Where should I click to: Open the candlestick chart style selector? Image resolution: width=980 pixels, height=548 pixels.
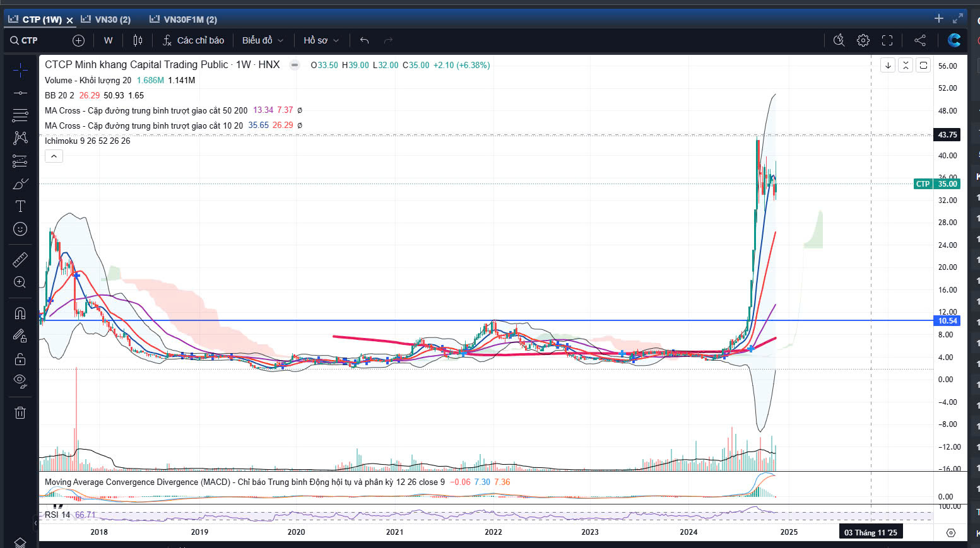[138, 40]
